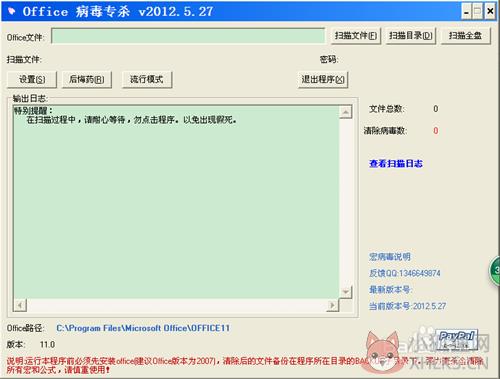Viewport: 500px width, 379px height.
Task: Start a full disk scan with 扫描全盘
Action: click(466, 36)
